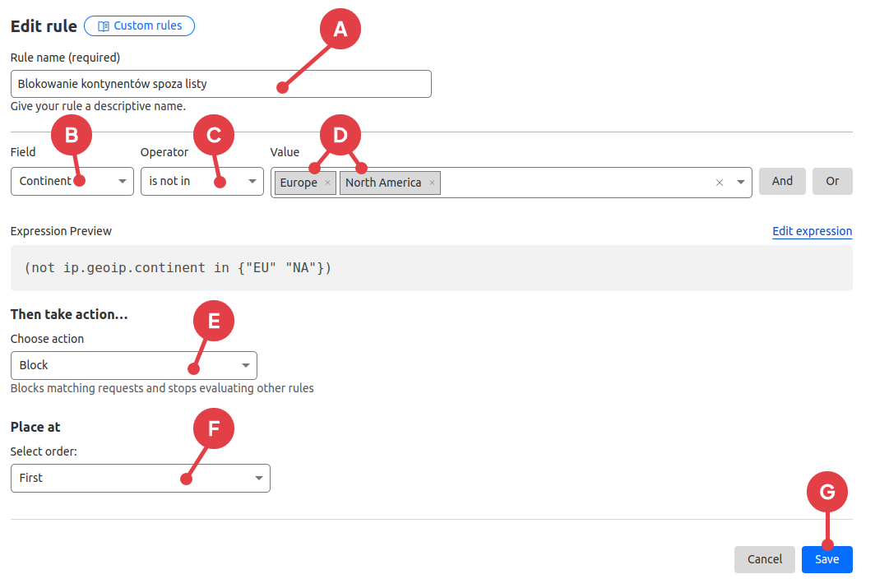Image resolution: width=875 pixels, height=588 pixels.
Task: Click empty area of the Value multi-select
Action: (x=576, y=183)
